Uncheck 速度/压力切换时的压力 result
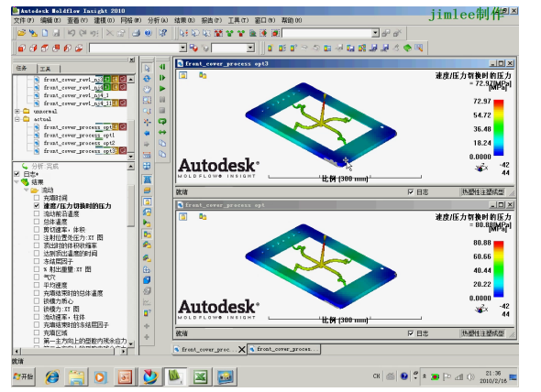 click(x=37, y=206)
